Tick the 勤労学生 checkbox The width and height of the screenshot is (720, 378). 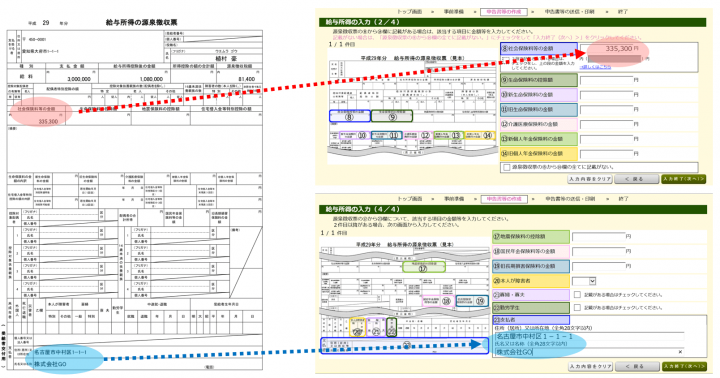pyautogui.click(x=577, y=307)
